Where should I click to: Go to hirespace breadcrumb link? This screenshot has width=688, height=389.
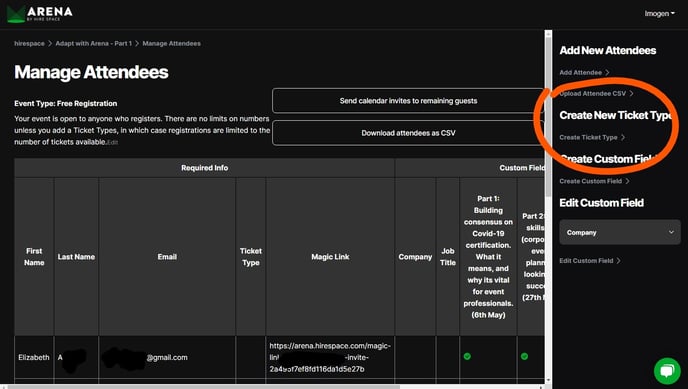pos(29,43)
